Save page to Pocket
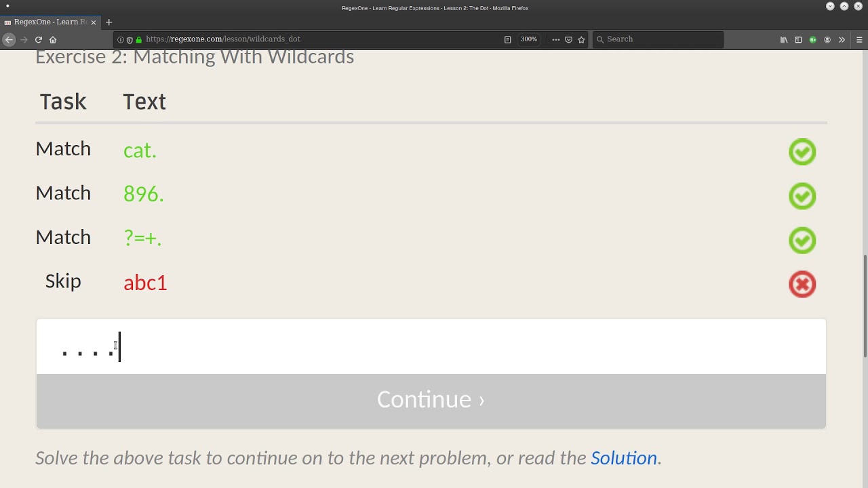 click(x=568, y=40)
